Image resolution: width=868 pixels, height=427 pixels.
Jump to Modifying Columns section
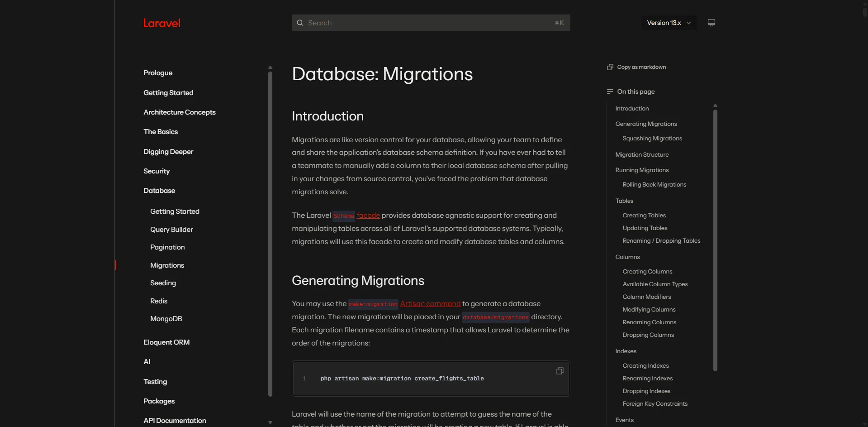click(x=649, y=310)
